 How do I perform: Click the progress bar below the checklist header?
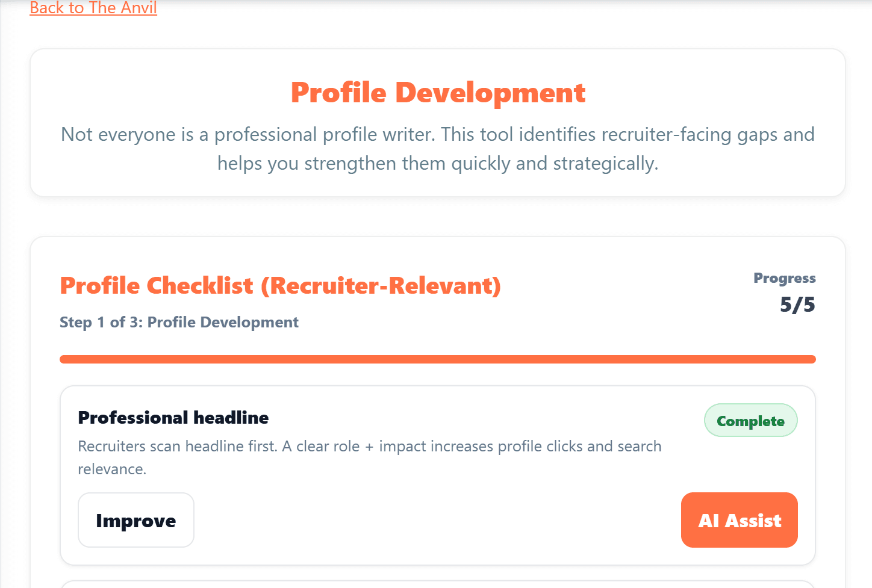(437, 359)
